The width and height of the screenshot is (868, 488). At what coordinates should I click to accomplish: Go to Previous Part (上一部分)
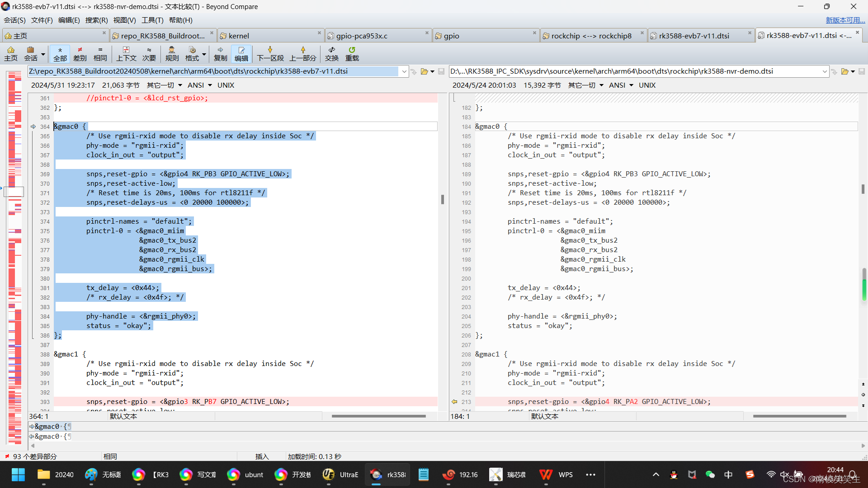click(x=302, y=53)
